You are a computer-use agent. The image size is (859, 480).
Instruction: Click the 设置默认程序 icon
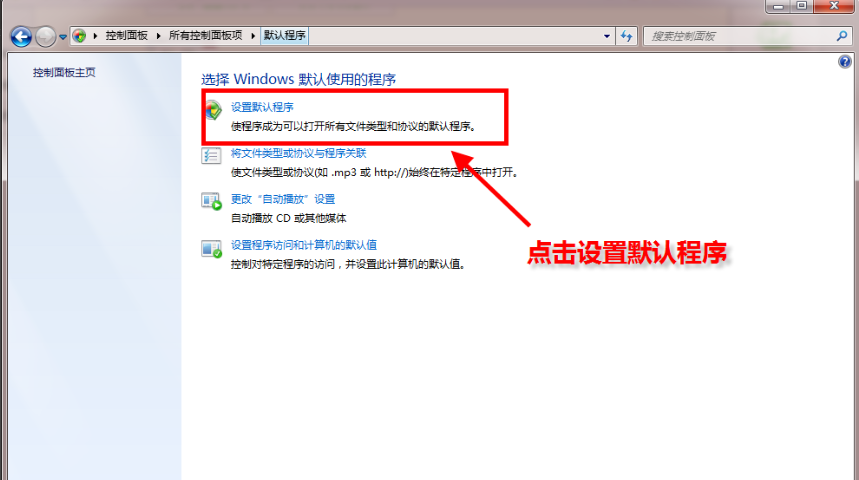[212, 110]
